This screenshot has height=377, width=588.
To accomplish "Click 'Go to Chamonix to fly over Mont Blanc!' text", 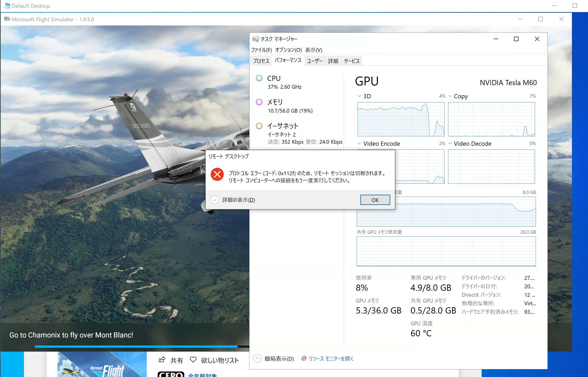I will coord(71,335).
